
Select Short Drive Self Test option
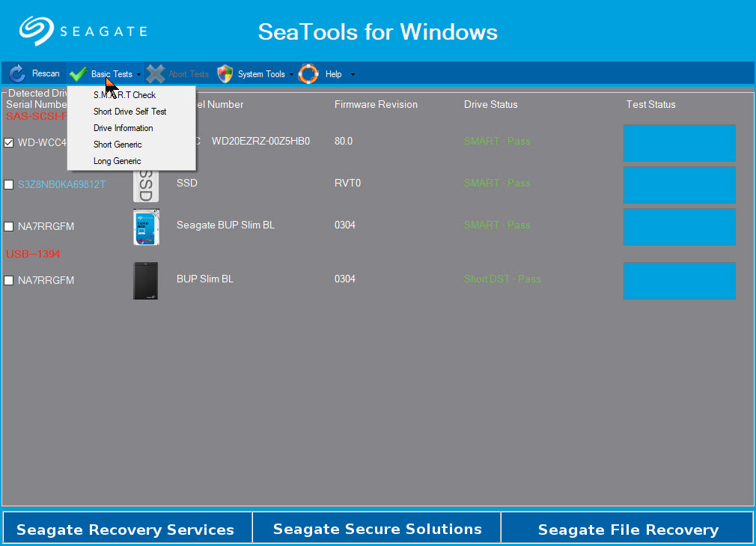129,112
